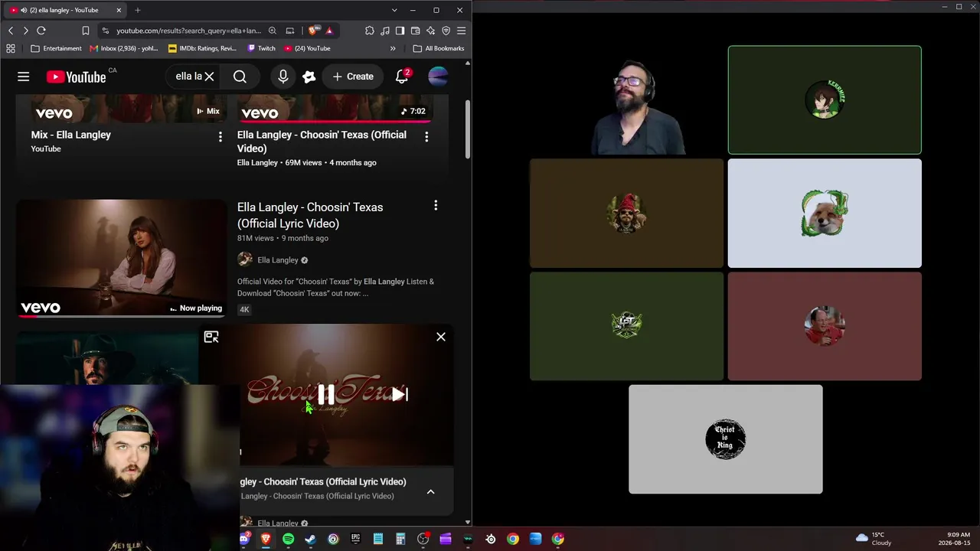Open Steam from the taskbar
The height and width of the screenshot is (551, 980).
tap(310, 539)
